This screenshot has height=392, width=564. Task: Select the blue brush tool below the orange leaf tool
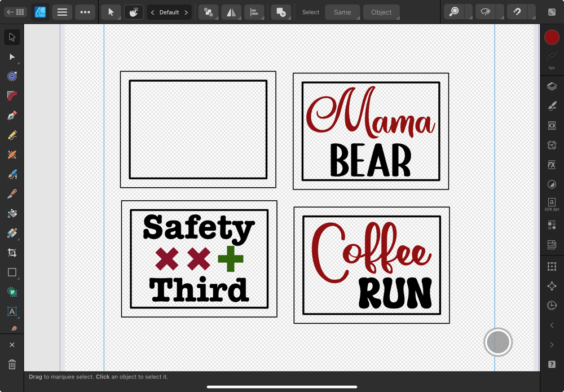click(12, 174)
